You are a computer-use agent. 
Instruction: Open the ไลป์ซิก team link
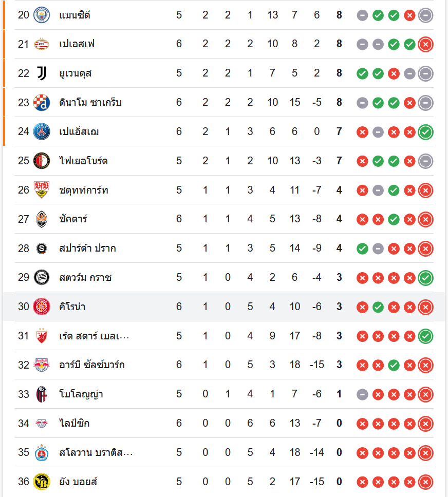click(x=74, y=424)
